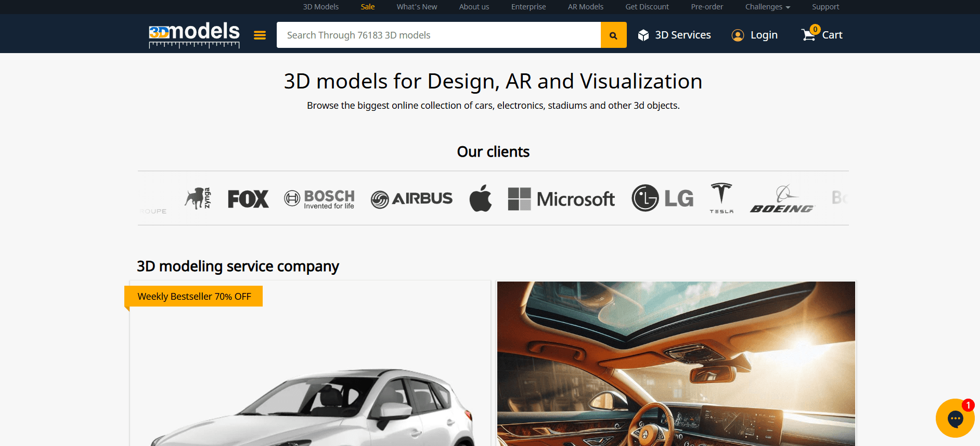The width and height of the screenshot is (980, 446).
Task: Click the Airbus client logo
Action: click(x=411, y=199)
